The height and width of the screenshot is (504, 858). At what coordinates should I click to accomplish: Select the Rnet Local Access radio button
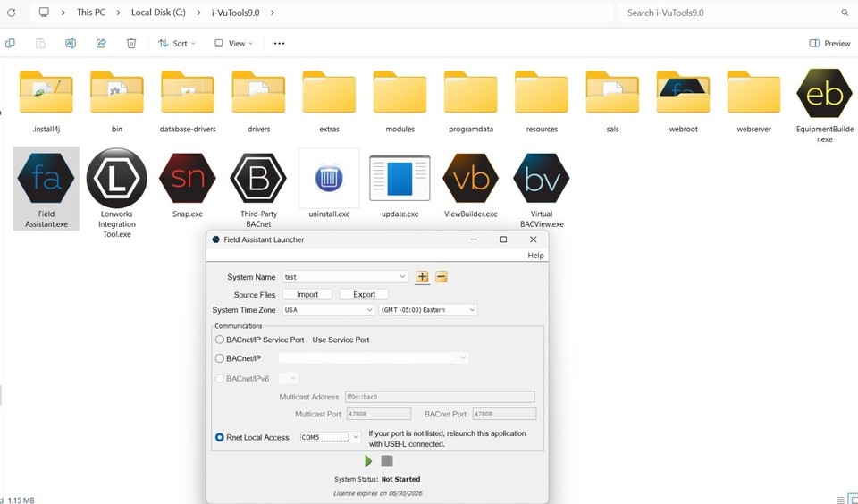click(220, 437)
